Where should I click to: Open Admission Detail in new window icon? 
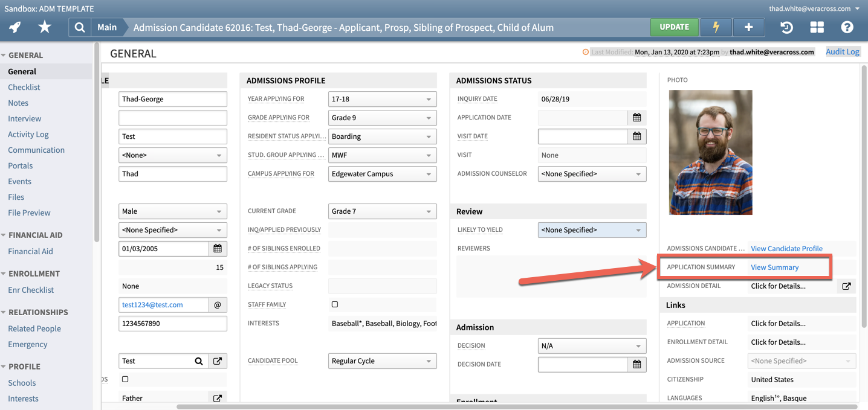point(846,286)
